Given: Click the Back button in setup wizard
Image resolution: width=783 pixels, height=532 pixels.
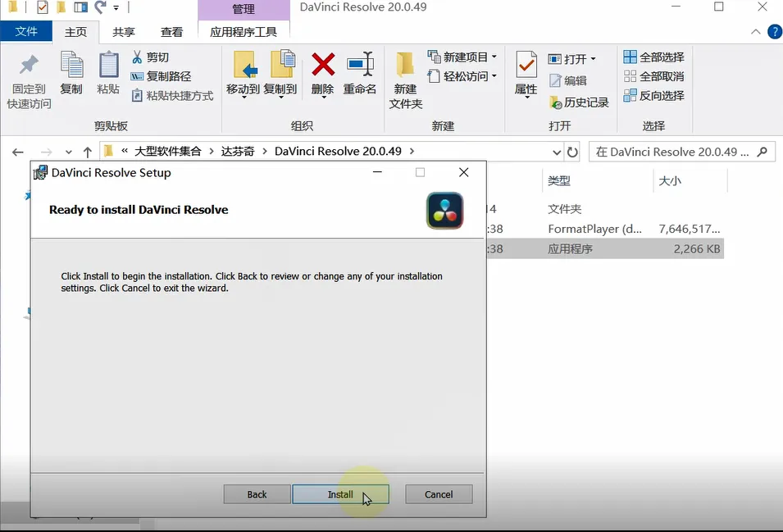Looking at the screenshot, I should [257, 494].
